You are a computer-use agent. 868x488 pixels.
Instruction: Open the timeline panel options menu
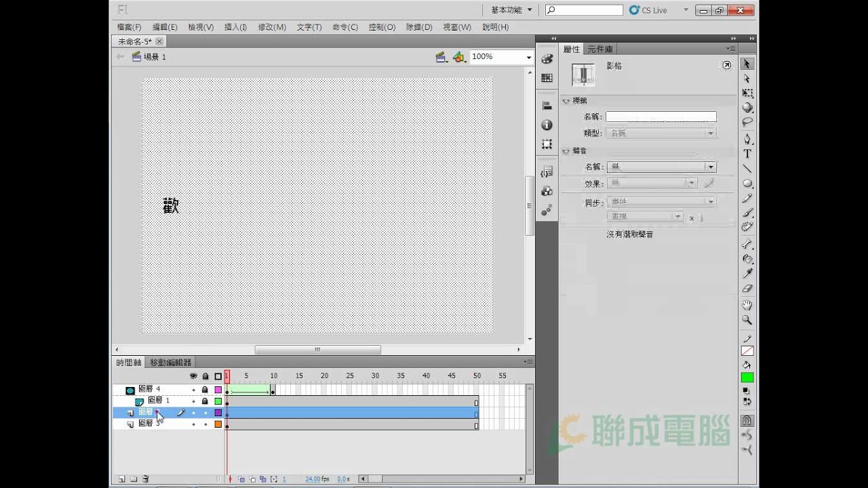527,362
